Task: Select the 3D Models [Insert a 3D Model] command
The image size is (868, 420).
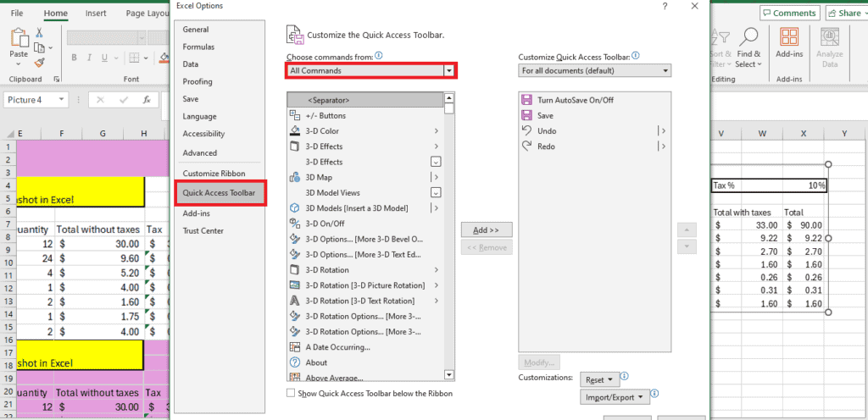Action: point(366,208)
